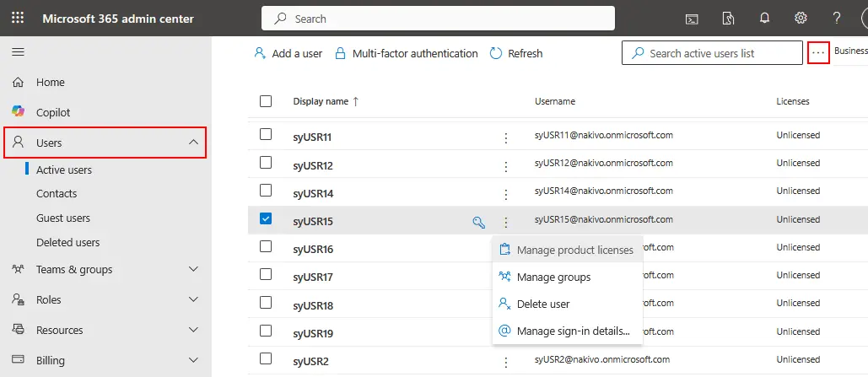Open Active users page
868x377 pixels.
coord(64,170)
